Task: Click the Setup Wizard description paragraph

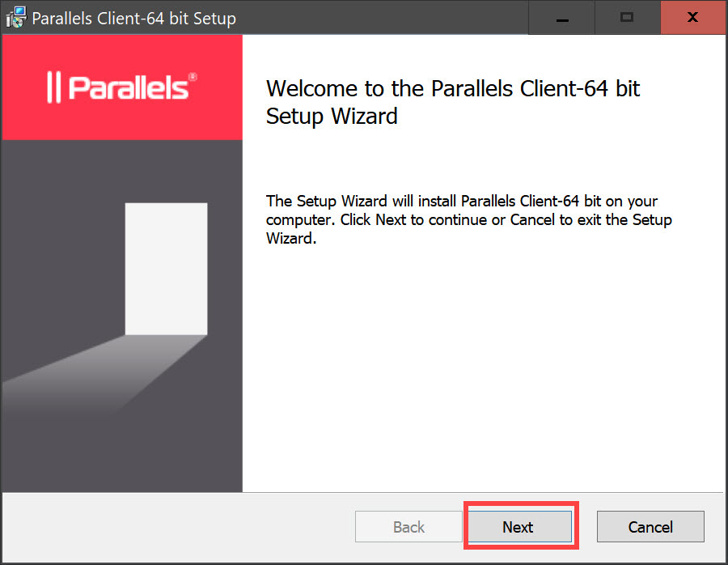Action: click(x=468, y=219)
